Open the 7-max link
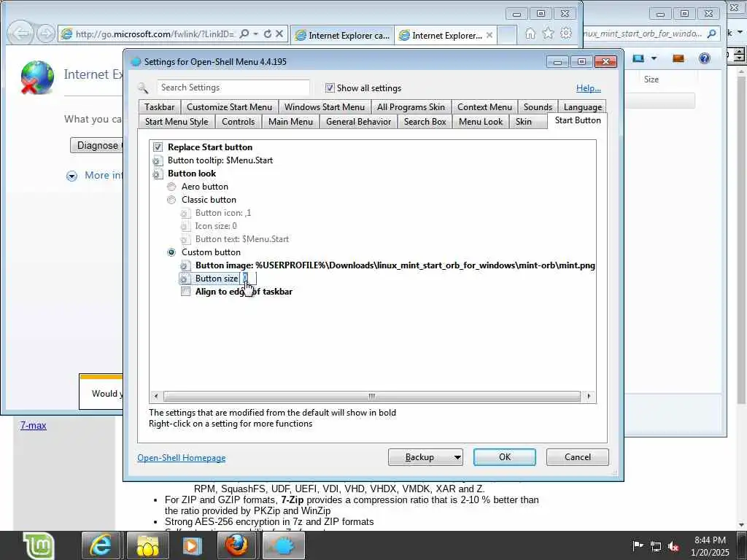 [34, 426]
